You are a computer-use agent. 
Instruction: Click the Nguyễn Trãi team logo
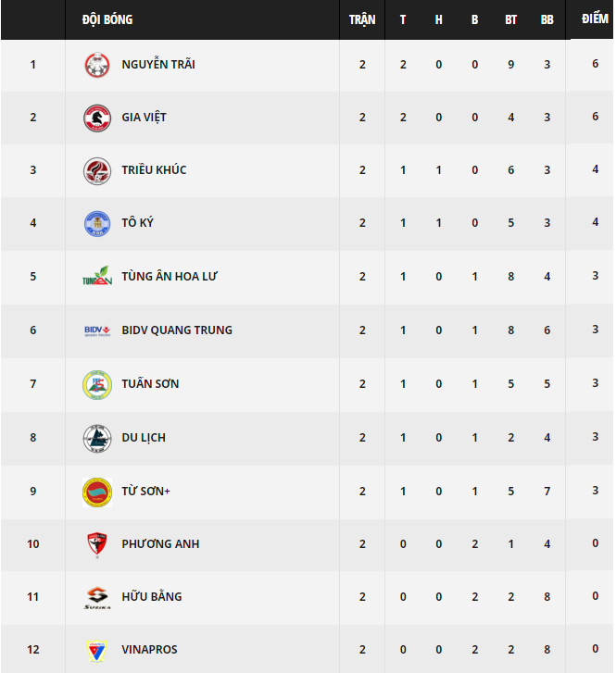(x=97, y=65)
